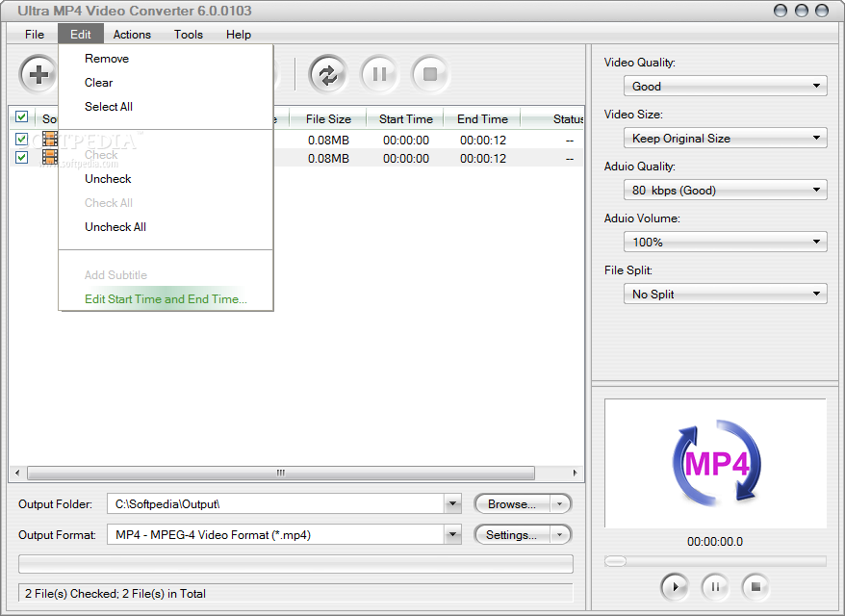845x616 pixels.
Task: Toggle the header select-all checkbox
Action: click(x=21, y=117)
